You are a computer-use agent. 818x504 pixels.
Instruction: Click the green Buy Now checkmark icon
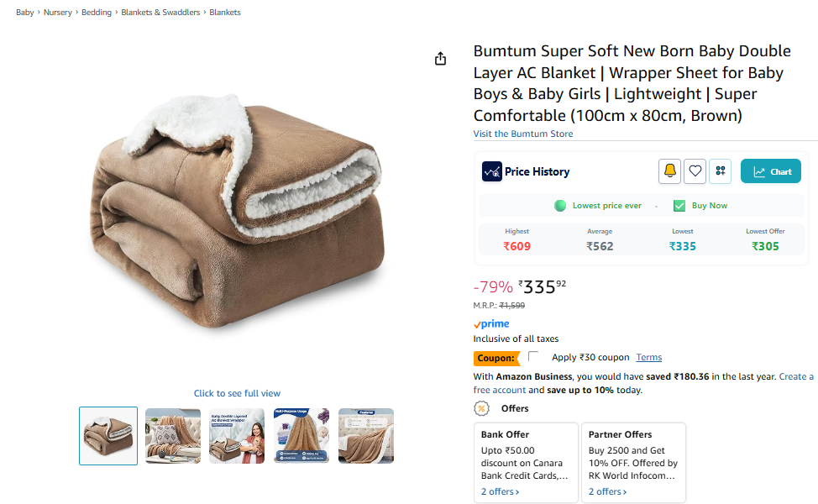pyautogui.click(x=679, y=206)
